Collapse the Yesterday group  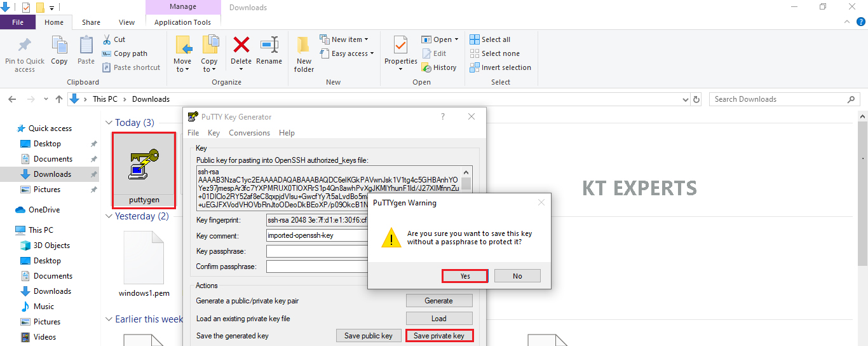tap(109, 216)
